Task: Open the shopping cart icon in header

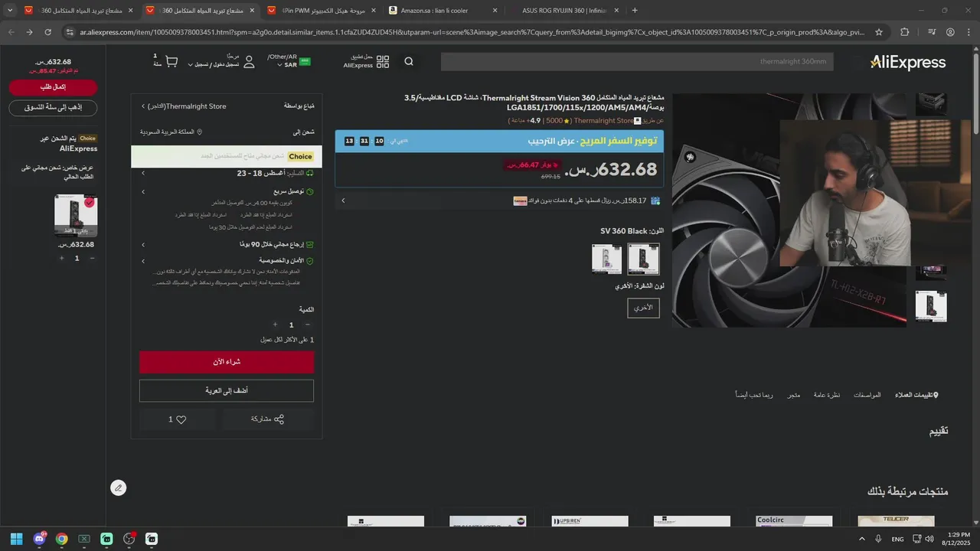Action: pos(171,62)
